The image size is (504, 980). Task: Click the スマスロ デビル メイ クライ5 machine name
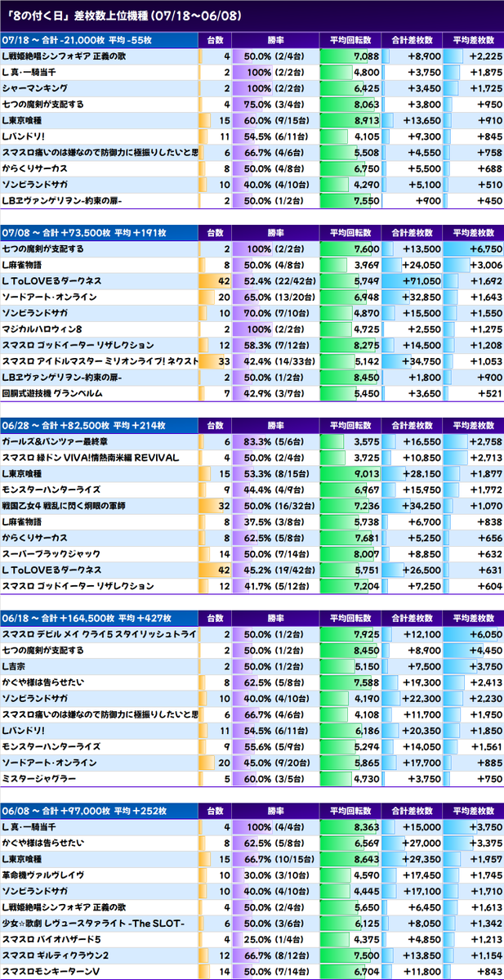100,634
